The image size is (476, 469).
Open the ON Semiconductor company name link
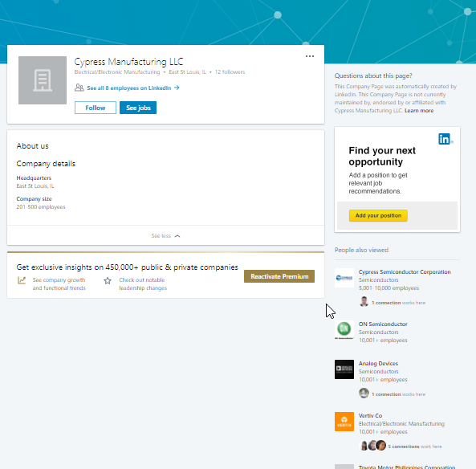[383, 324]
